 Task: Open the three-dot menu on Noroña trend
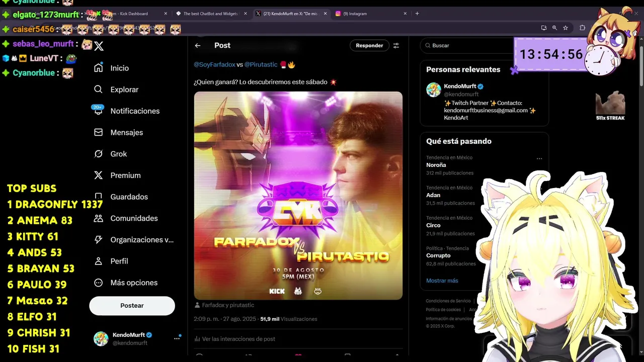click(x=539, y=158)
